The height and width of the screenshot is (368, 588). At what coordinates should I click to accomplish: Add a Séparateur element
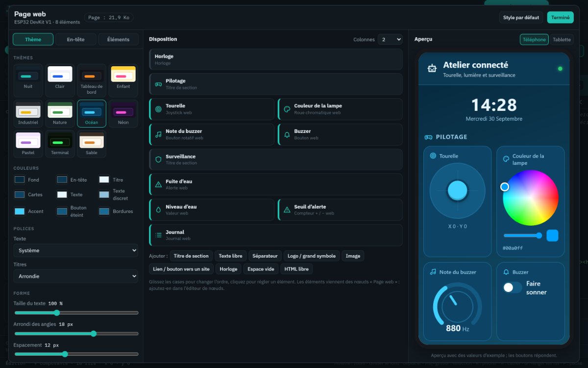(265, 256)
